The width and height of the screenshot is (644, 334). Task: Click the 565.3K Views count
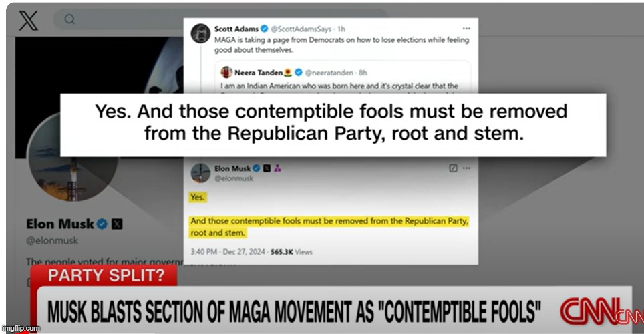[x=292, y=251]
